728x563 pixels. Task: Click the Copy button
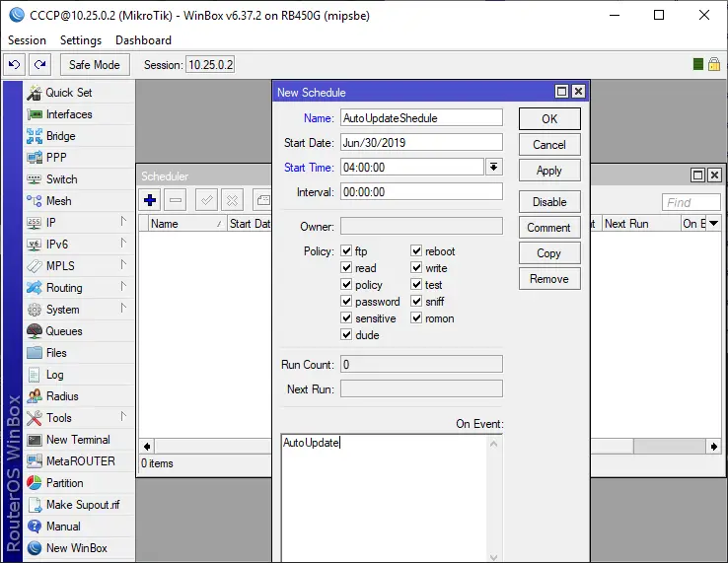(549, 253)
